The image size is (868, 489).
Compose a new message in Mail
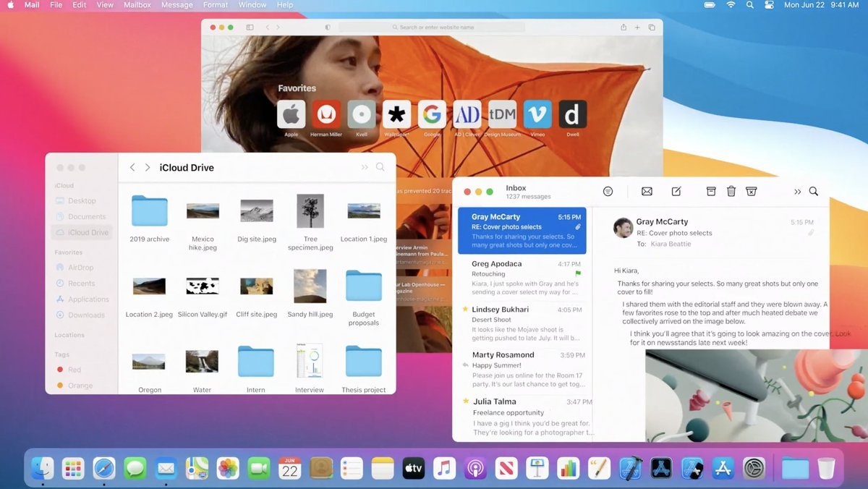point(676,191)
